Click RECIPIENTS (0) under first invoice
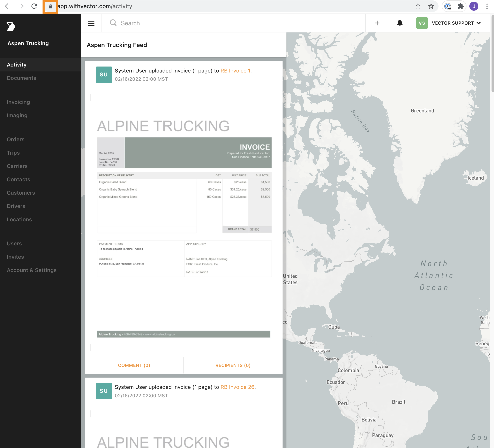494x448 pixels. [233, 365]
